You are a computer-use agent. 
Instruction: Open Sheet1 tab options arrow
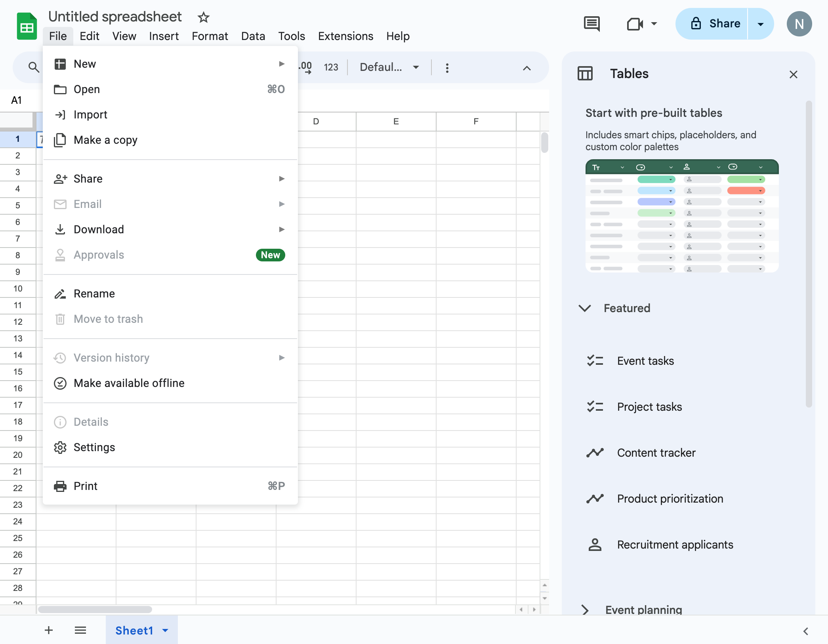(x=165, y=631)
